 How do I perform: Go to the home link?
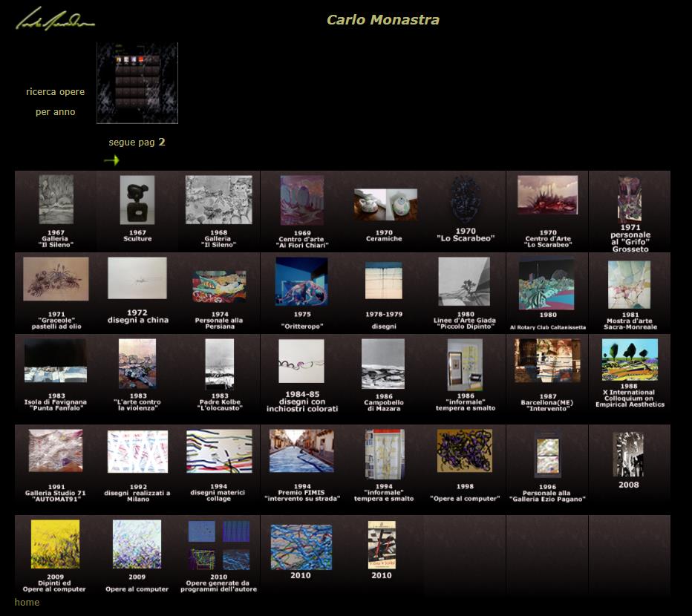click(27, 603)
